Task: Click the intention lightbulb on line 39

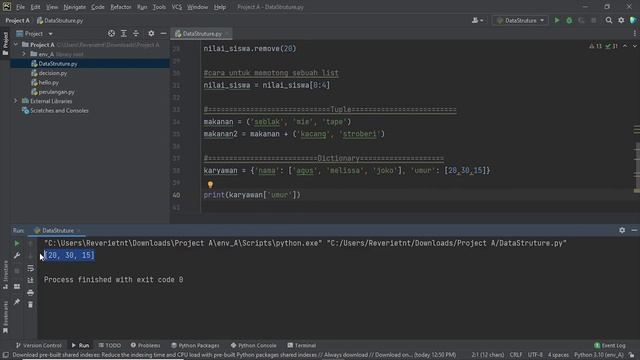Action: (210, 185)
